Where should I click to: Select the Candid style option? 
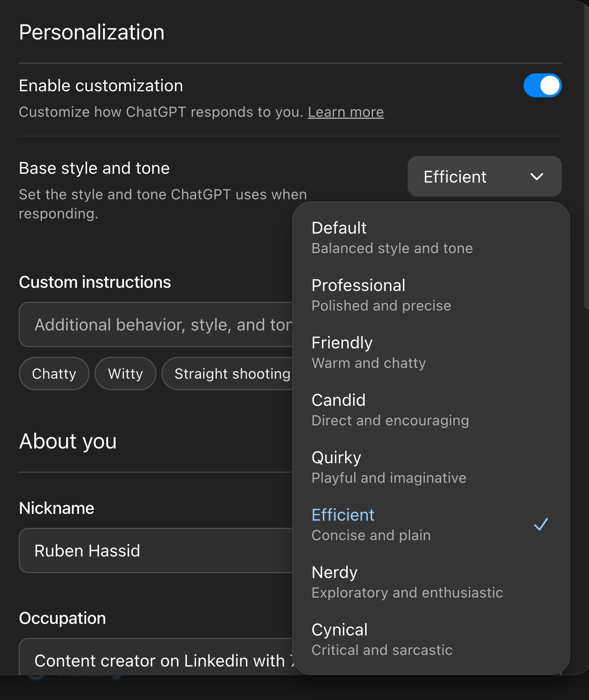tap(431, 410)
